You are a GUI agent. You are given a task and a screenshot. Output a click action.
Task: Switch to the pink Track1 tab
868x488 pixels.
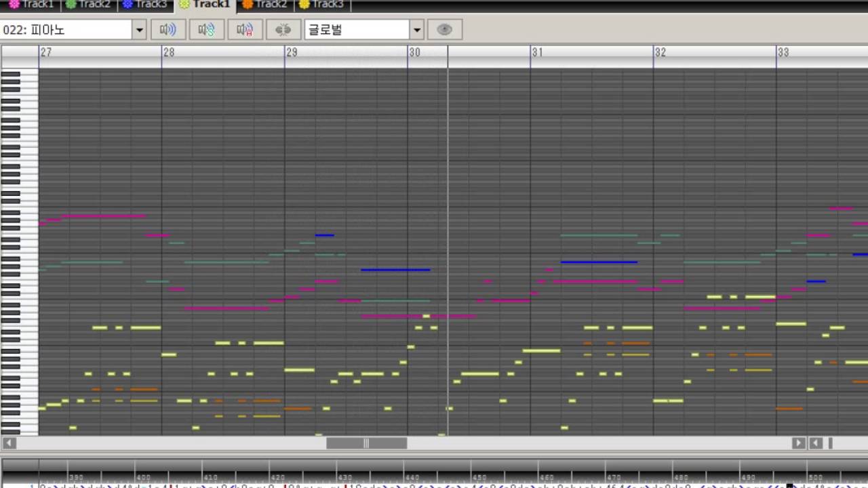pyautogui.click(x=31, y=5)
